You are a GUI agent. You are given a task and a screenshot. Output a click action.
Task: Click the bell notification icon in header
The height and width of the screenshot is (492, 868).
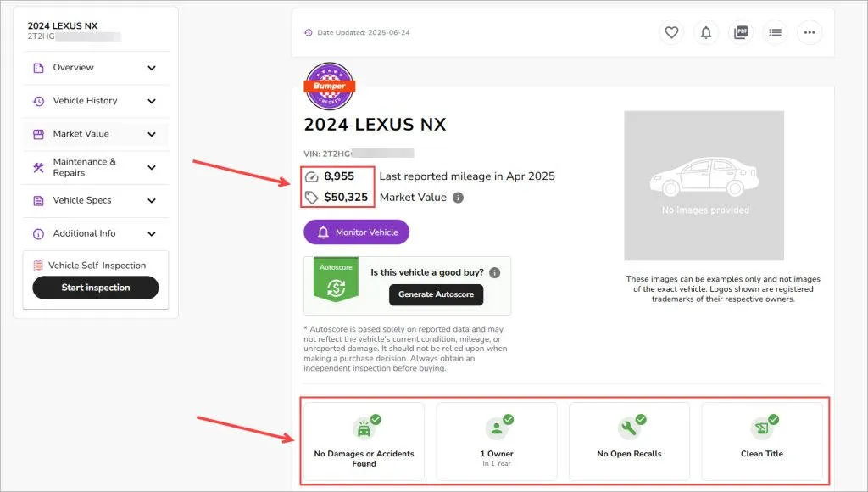[706, 33]
